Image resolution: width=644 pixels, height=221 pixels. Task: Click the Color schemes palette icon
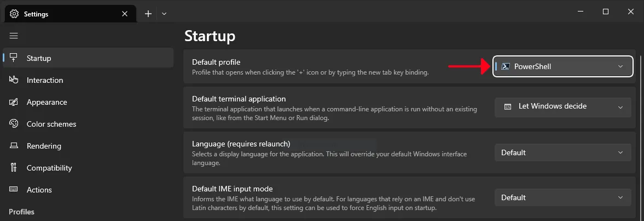coord(14,124)
